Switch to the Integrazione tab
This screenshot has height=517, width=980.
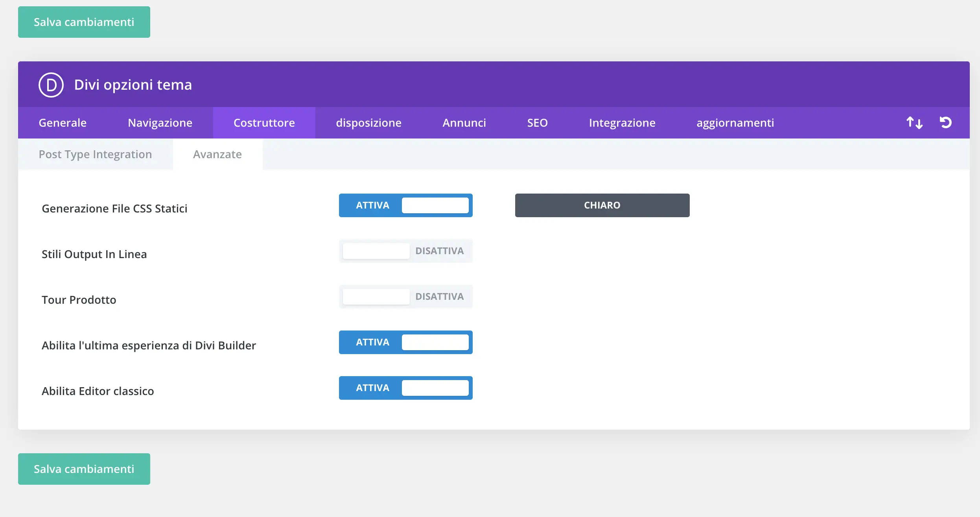pos(622,123)
